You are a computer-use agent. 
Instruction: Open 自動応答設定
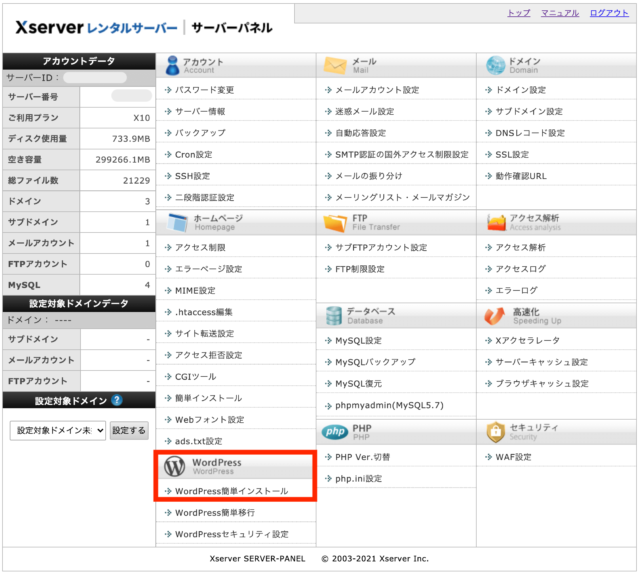pyautogui.click(x=360, y=133)
